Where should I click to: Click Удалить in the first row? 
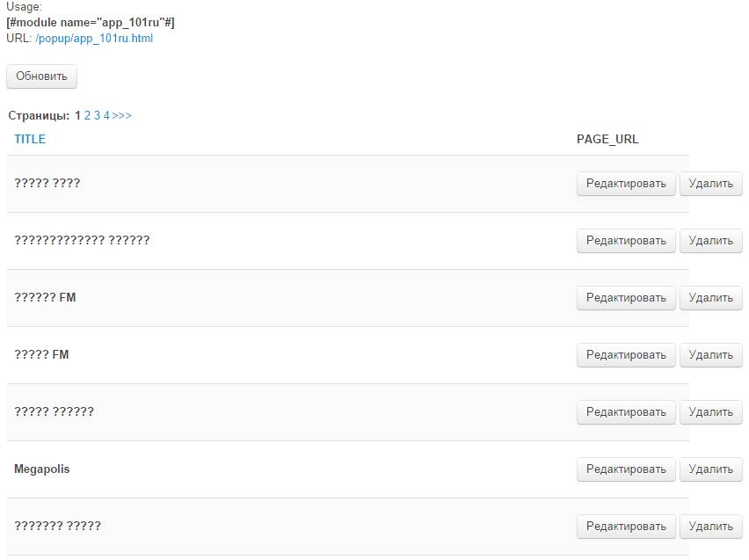coord(710,184)
